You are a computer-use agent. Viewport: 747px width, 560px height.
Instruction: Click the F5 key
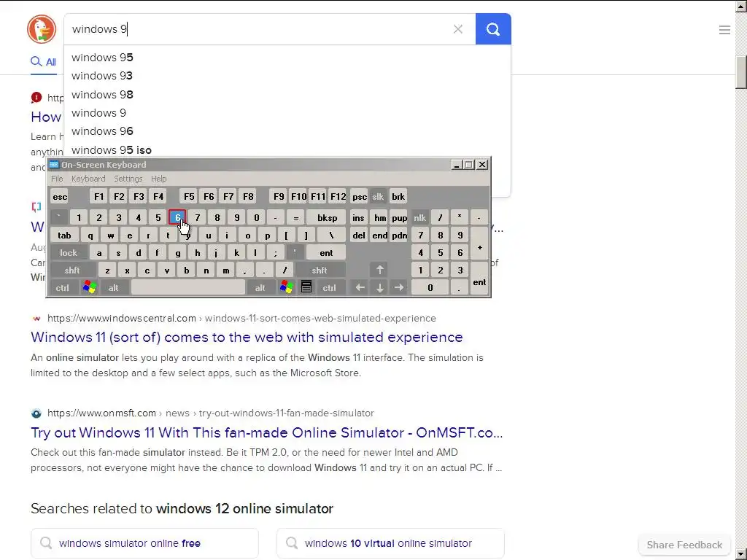[x=189, y=197]
